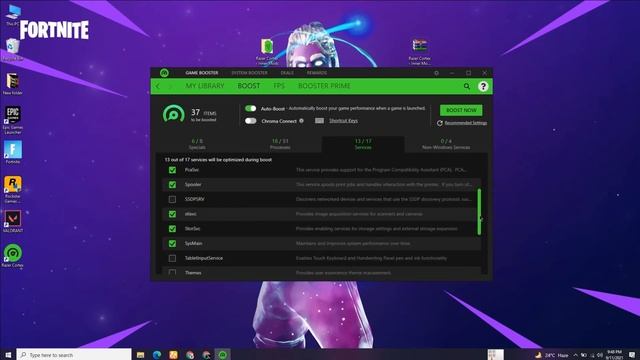Open the help question mark icon
Screen dimensions: 640x360
click(x=483, y=86)
